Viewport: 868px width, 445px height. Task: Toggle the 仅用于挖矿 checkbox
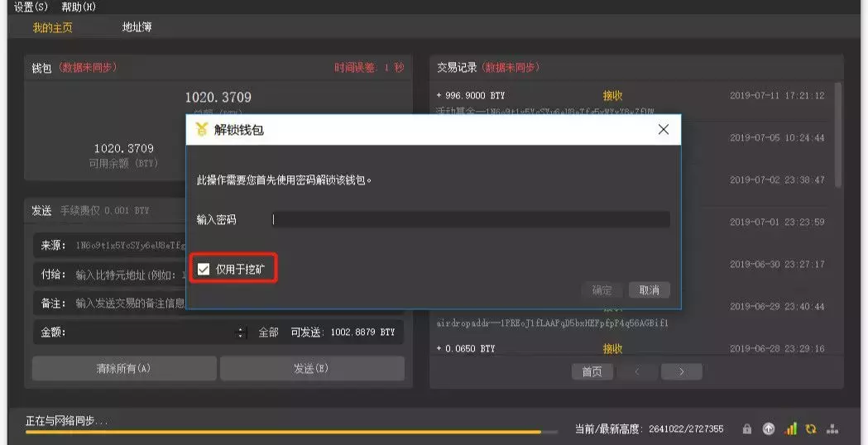[x=204, y=269]
